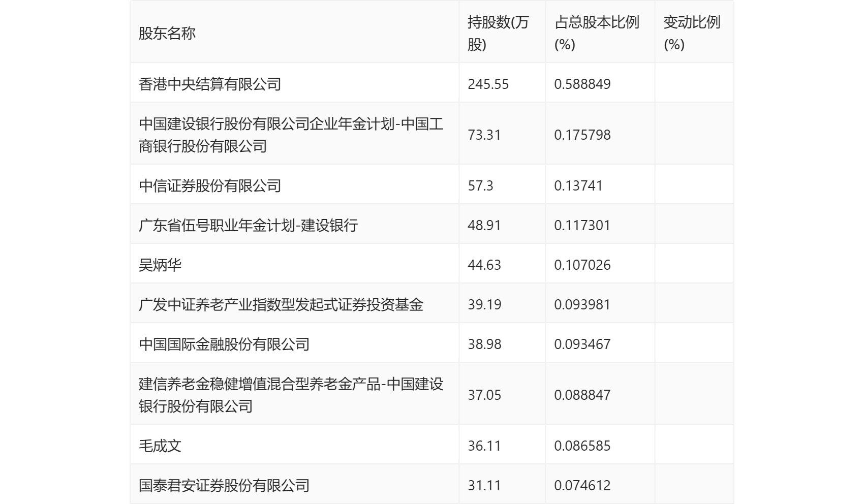Viewport: 864px width, 504px height.
Task: Click the 占总股本比例(%) column header
Action: click(x=597, y=34)
